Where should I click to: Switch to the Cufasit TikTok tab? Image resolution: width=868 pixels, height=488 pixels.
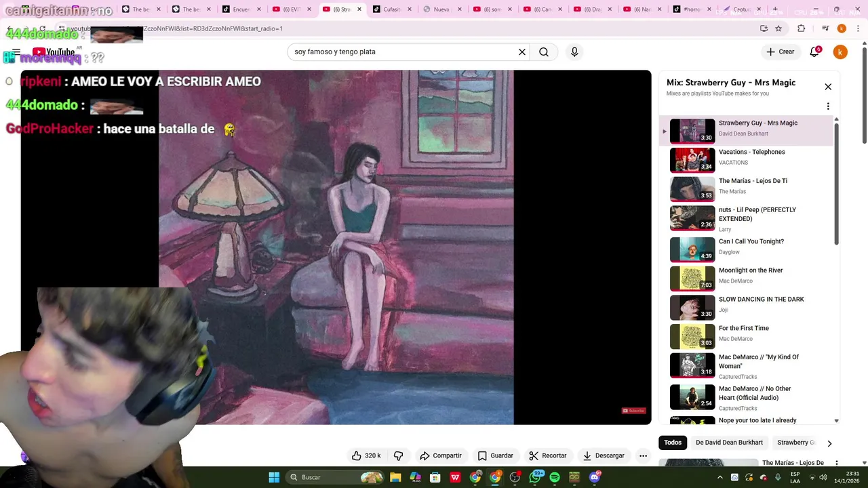393,9
